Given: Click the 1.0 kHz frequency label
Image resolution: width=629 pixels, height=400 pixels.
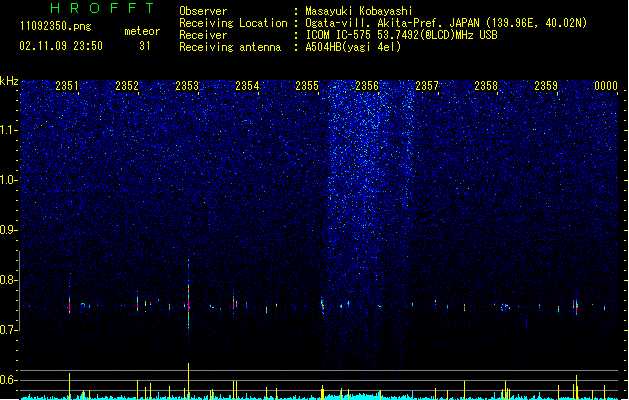Looking at the screenshot, I should (9, 180).
